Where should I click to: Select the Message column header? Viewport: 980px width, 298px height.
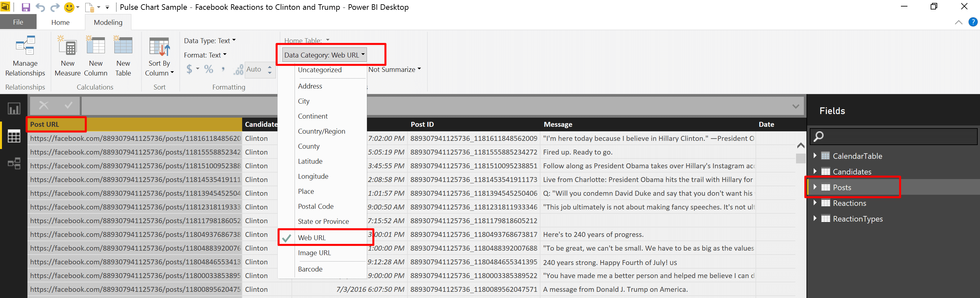click(x=648, y=124)
